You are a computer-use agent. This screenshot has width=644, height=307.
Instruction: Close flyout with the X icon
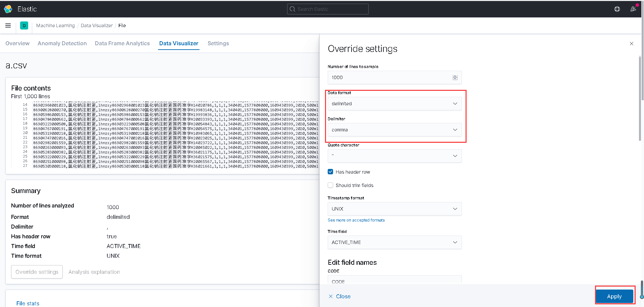coord(632,44)
